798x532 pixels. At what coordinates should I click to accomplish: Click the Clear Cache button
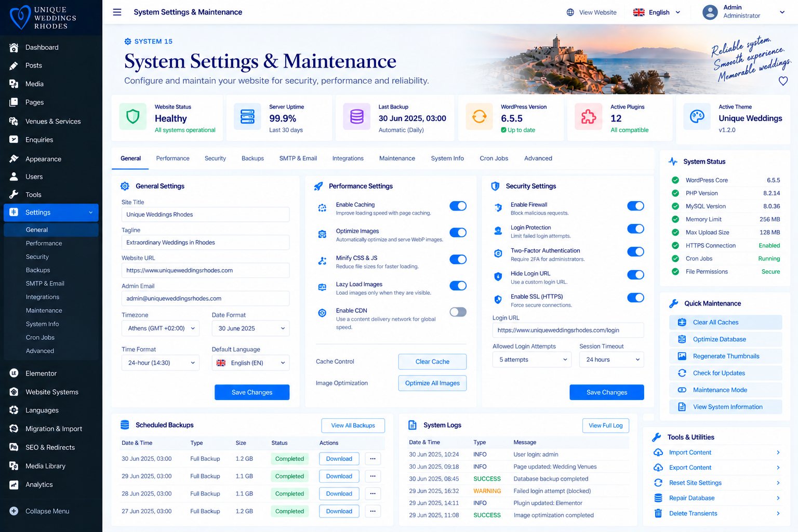coord(433,362)
